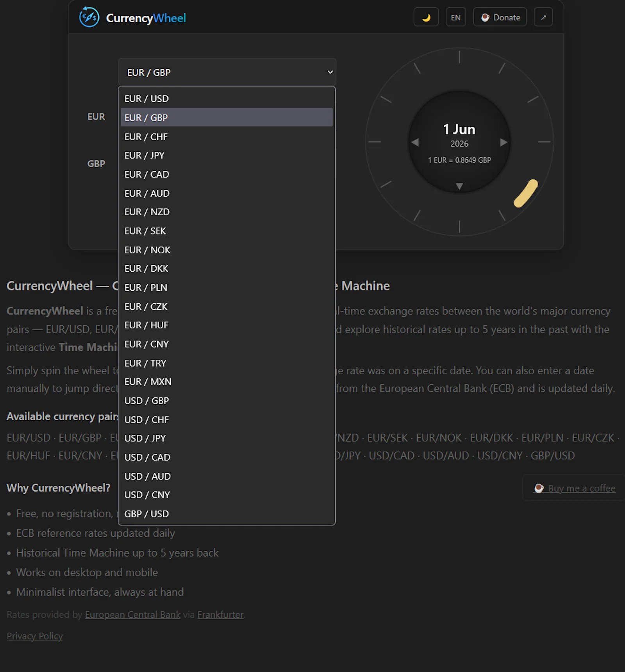Open the Privacy Policy link
Image resolution: width=625 pixels, height=672 pixels.
[x=35, y=636]
